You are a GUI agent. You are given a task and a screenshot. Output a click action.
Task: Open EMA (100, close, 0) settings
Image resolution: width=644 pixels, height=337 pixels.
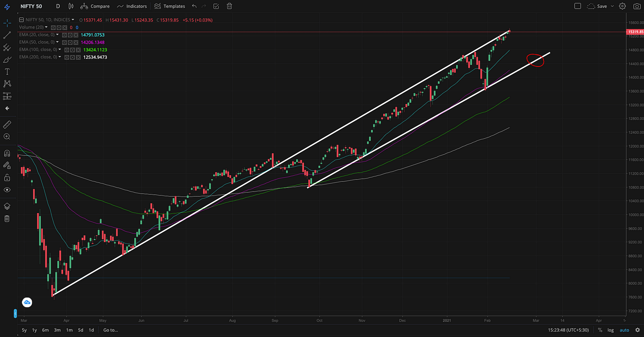pos(73,50)
